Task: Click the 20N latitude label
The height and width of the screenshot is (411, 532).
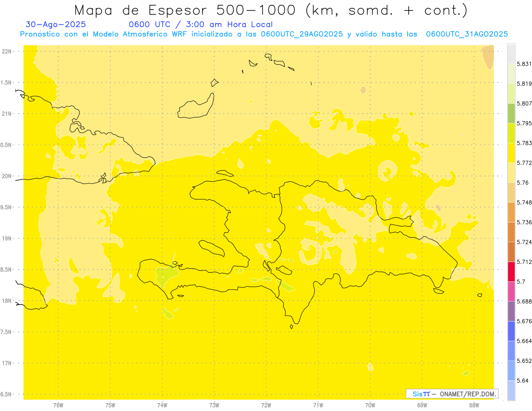Action: tap(8, 176)
